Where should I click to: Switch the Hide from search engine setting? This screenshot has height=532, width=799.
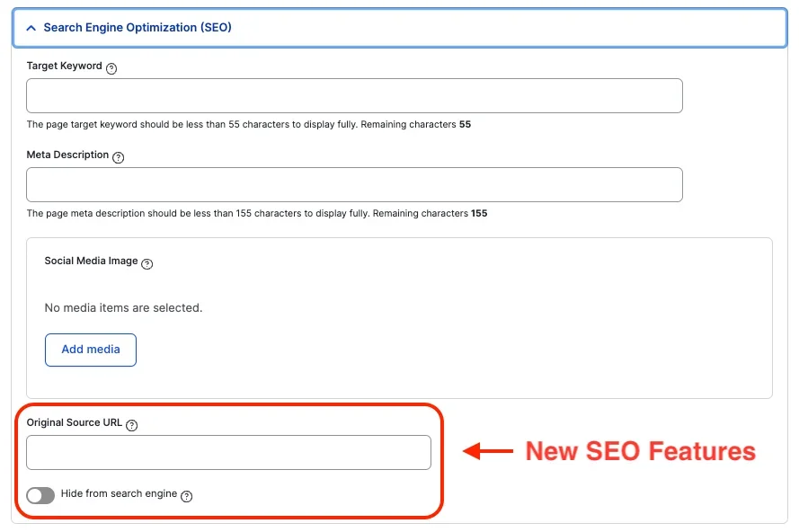(40, 495)
